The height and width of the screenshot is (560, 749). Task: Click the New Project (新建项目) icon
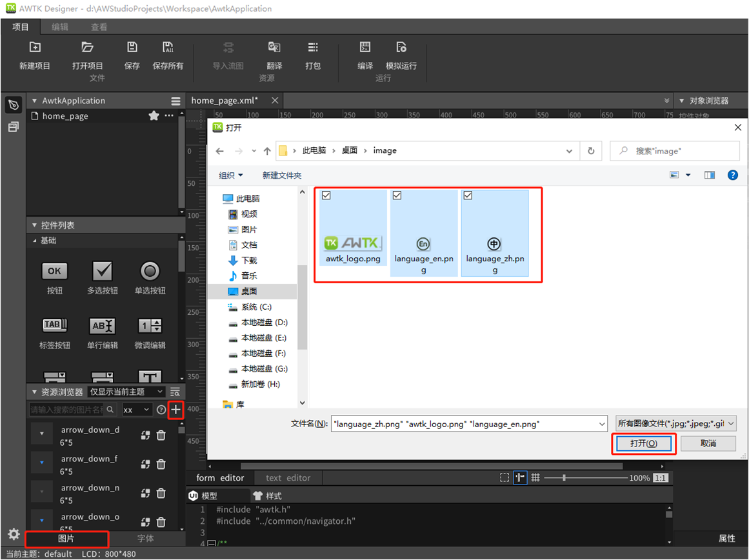pos(35,47)
